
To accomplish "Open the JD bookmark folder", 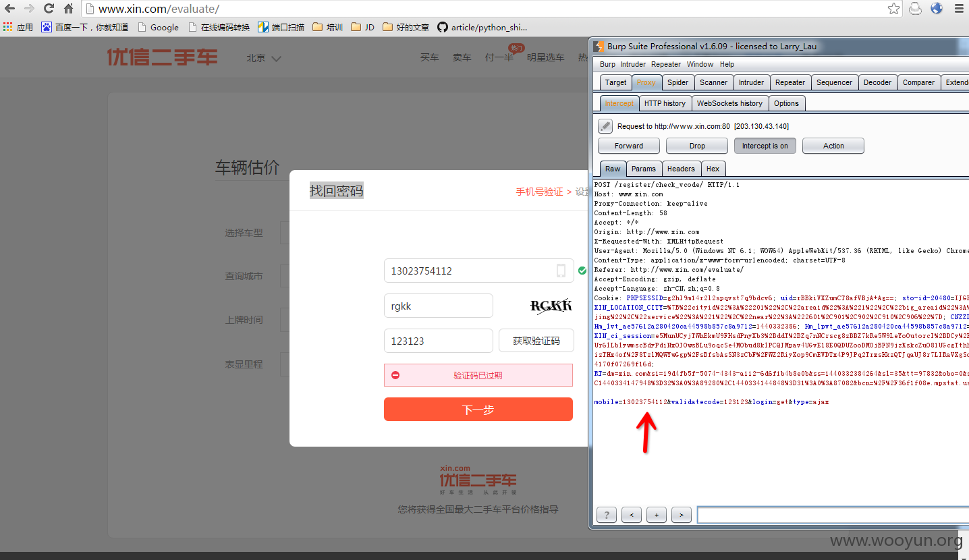I will coord(362,27).
